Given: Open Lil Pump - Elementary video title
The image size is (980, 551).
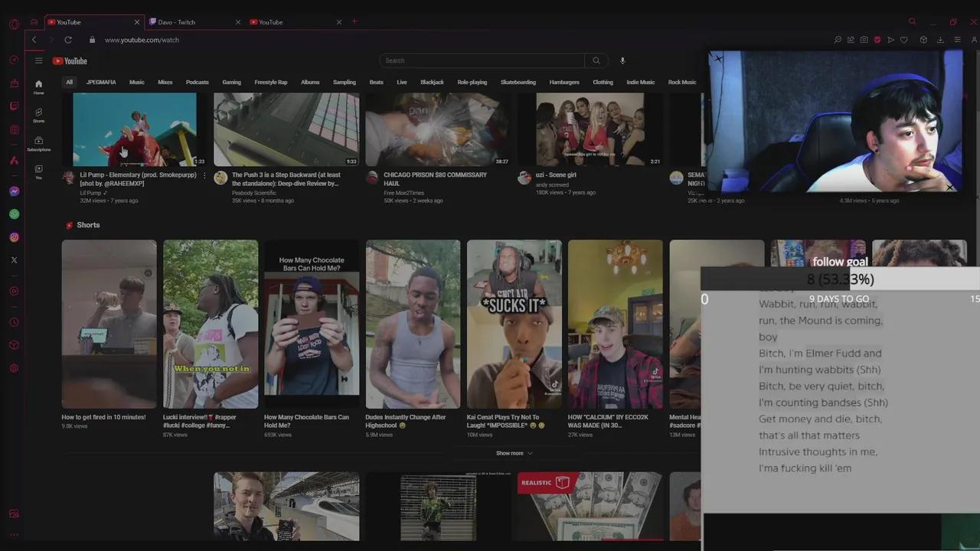Looking at the screenshot, I should click(x=139, y=179).
